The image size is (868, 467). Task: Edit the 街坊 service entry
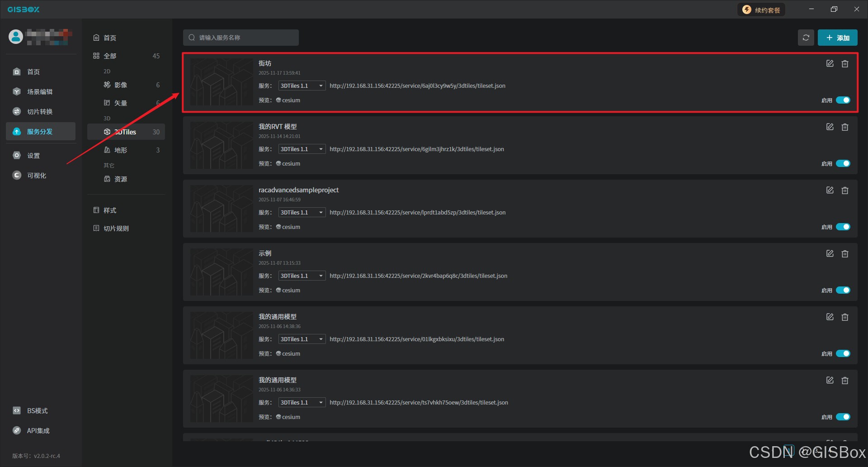tap(830, 64)
